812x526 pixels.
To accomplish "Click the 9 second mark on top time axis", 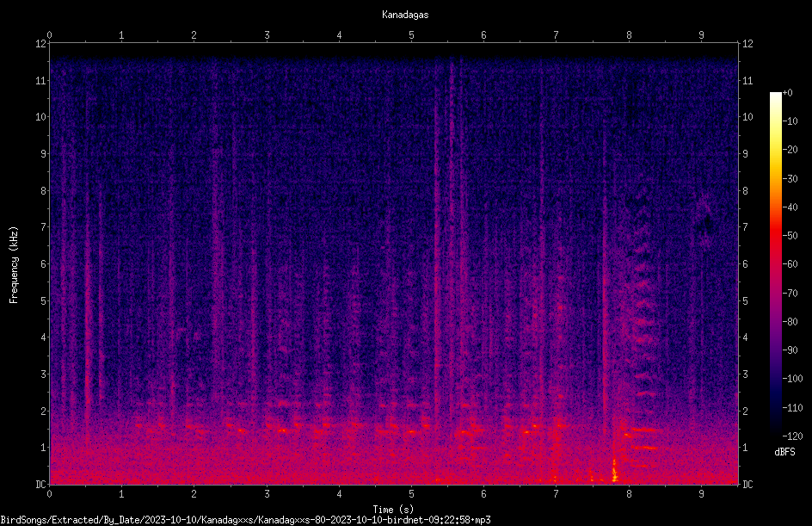I will [x=701, y=35].
